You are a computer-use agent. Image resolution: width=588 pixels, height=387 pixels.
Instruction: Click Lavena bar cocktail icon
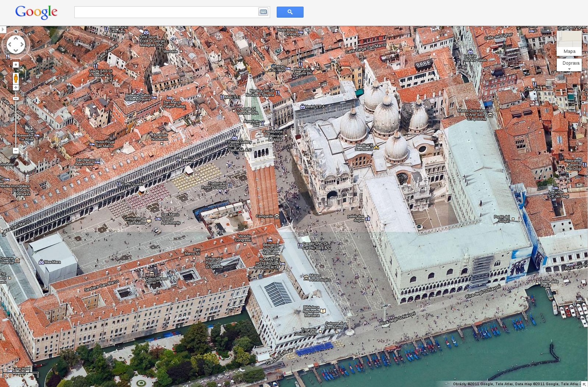click(x=178, y=160)
